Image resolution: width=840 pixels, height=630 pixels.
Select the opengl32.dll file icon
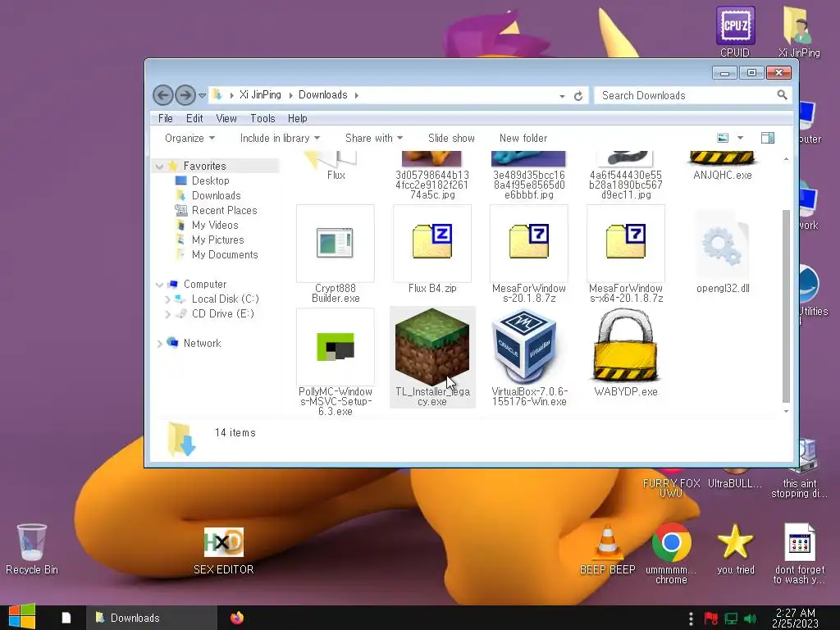pyautogui.click(x=723, y=245)
